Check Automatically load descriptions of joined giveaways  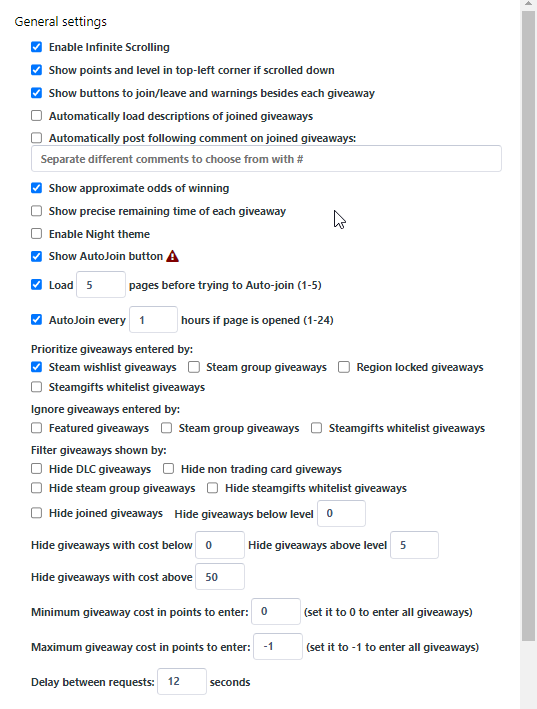click(37, 116)
